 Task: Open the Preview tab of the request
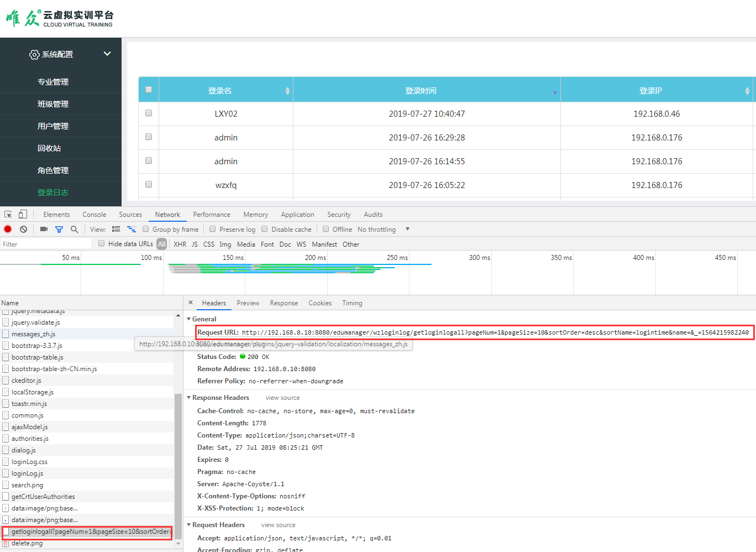[248, 303]
